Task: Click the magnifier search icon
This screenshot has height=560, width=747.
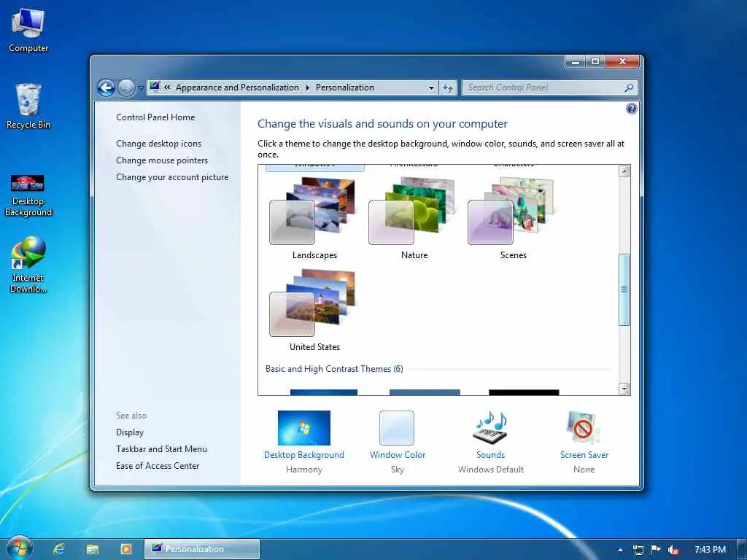Action: [x=630, y=87]
